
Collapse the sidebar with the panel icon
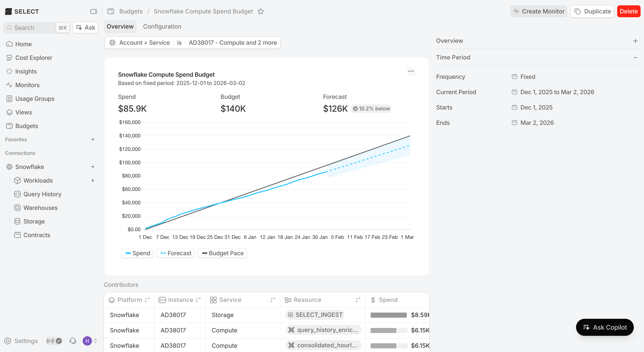[93, 12]
